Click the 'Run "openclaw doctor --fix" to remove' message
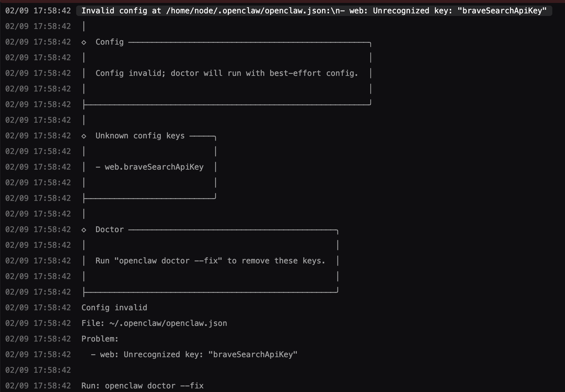The height and width of the screenshot is (392, 565). coord(210,261)
